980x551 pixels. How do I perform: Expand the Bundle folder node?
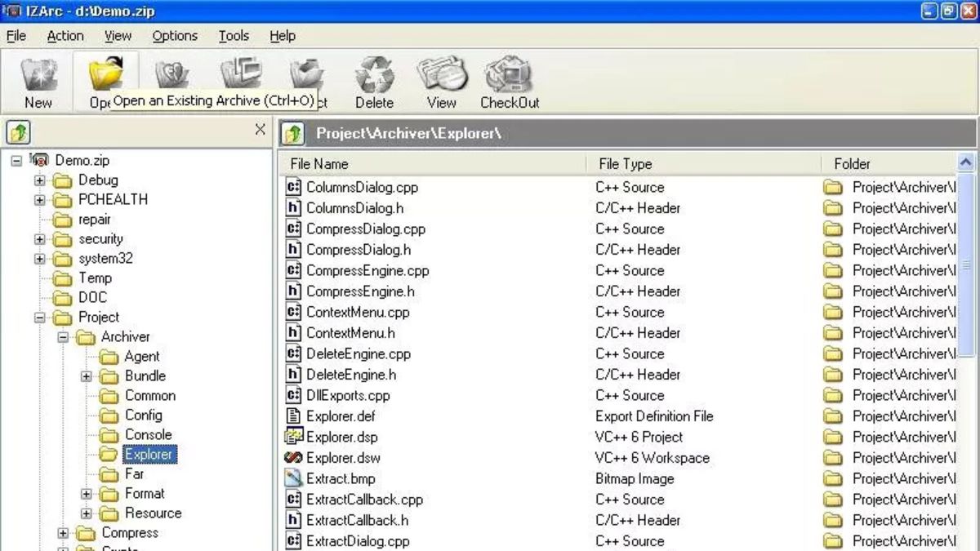point(86,376)
